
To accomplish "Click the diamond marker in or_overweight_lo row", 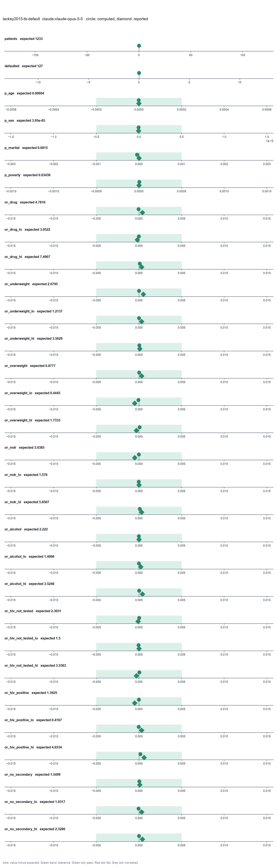I will (135, 403).
